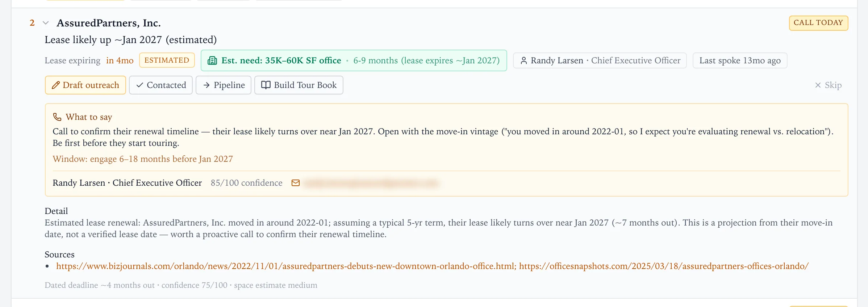The height and width of the screenshot is (307, 868).
Task: Click the CALL TODAY badge
Action: 818,23
